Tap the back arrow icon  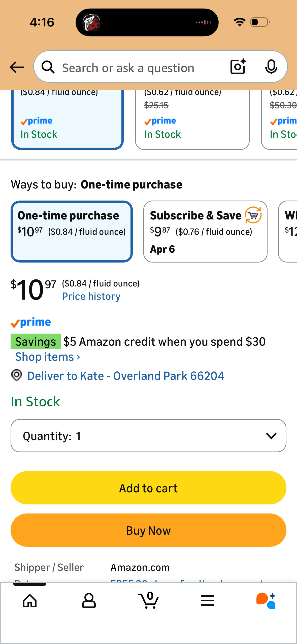pyautogui.click(x=17, y=67)
